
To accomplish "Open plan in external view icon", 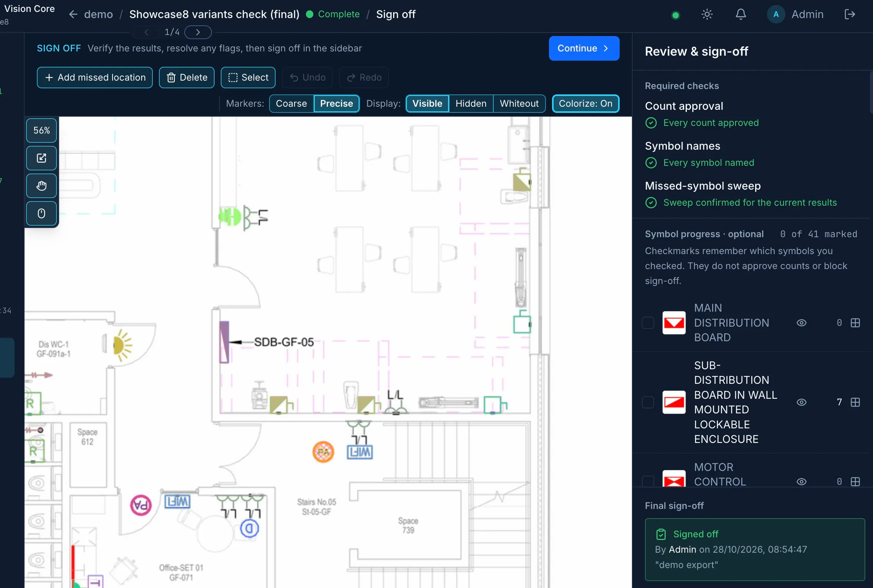I will click(41, 158).
